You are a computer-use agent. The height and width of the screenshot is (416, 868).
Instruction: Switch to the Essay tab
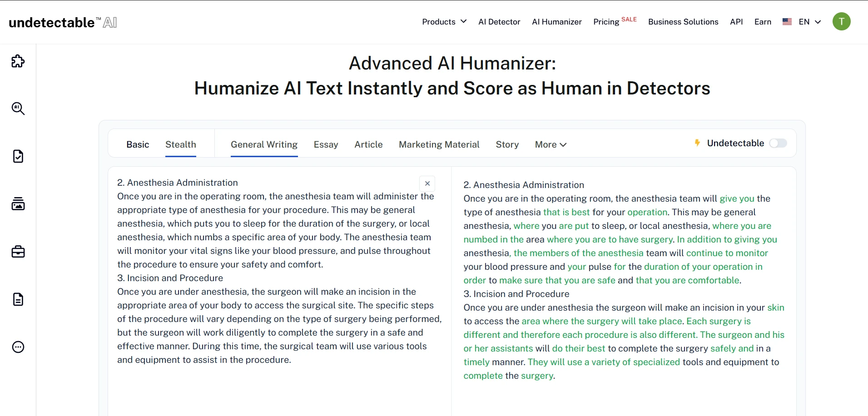(x=326, y=144)
